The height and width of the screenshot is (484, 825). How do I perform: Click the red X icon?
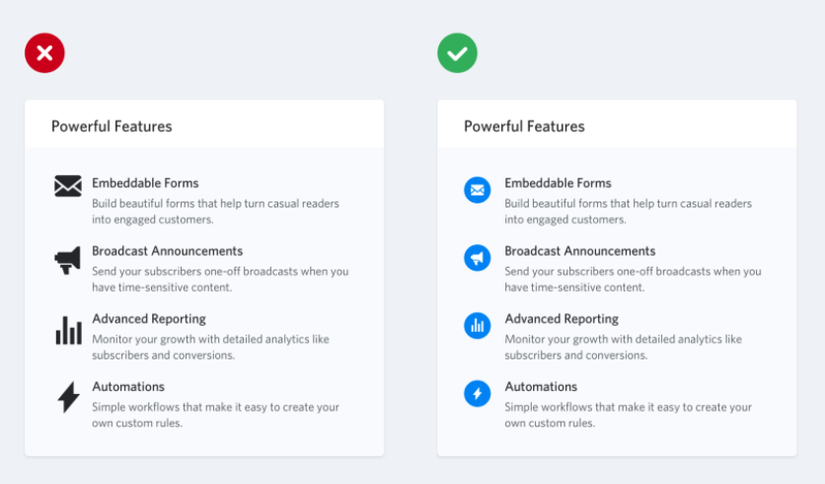pos(45,53)
